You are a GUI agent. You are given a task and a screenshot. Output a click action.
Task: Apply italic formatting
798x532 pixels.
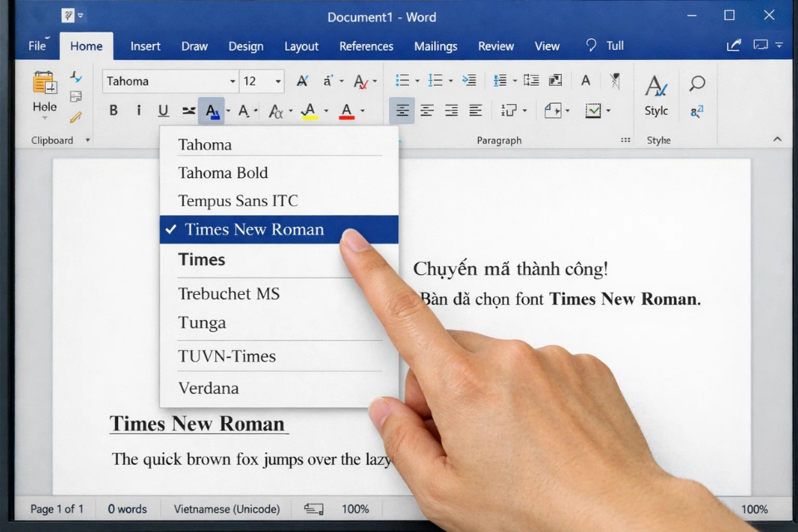point(139,110)
